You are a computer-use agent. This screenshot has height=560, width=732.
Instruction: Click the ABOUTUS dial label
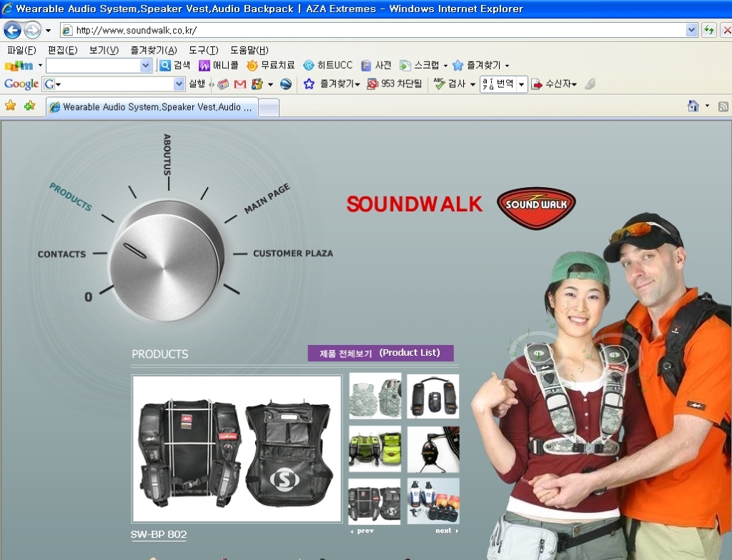coord(167,154)
